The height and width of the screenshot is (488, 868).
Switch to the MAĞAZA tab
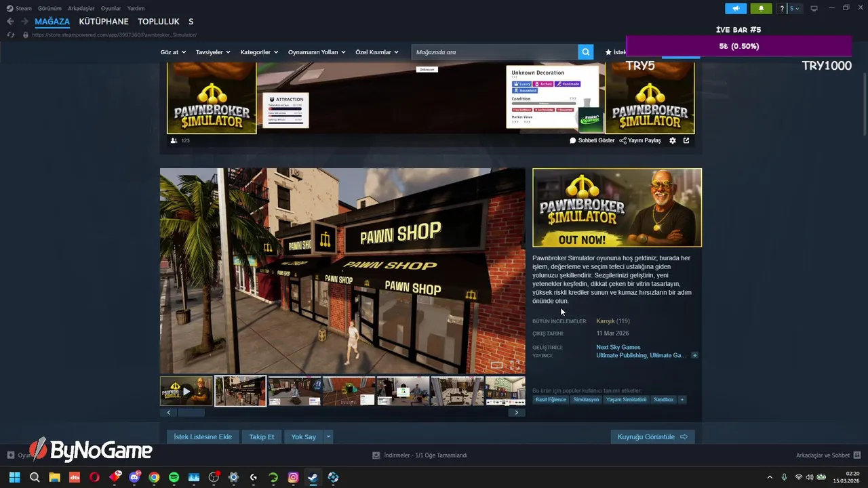(x=52, y=22)
